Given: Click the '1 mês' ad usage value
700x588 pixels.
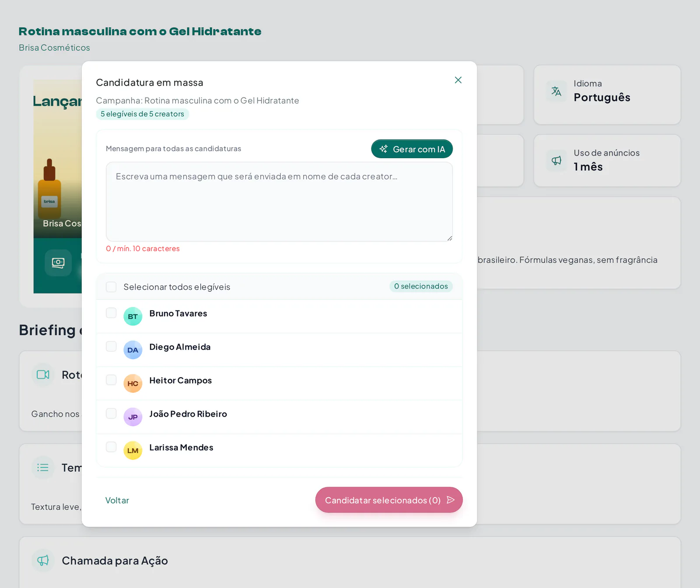Looking at the screenshot, I should point(588,167).
